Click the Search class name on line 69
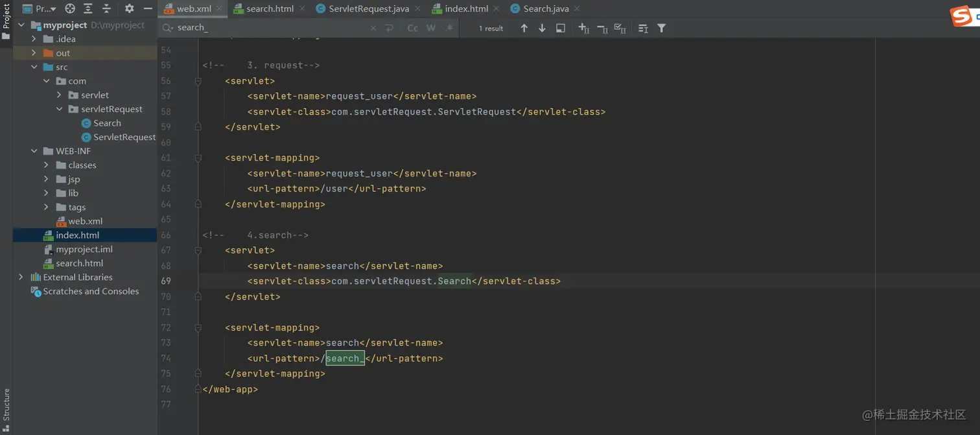 tap(454, 281)
